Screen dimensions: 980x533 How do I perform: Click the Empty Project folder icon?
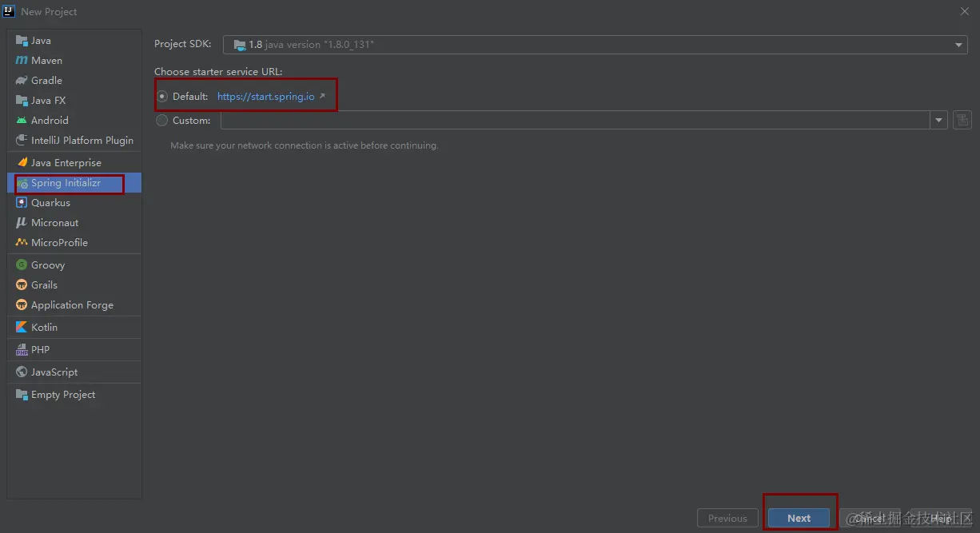point(22,394)
